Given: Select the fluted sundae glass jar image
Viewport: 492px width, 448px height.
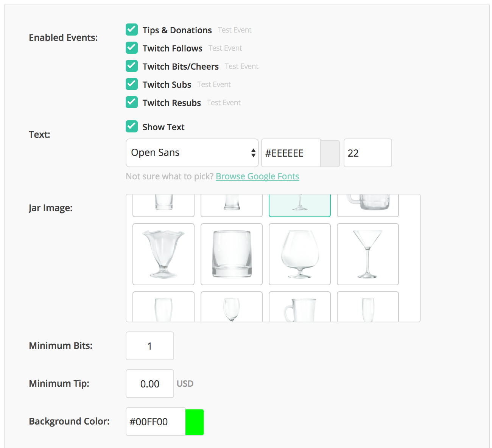Looking at the screenshot, I should [x=163, y=254].
